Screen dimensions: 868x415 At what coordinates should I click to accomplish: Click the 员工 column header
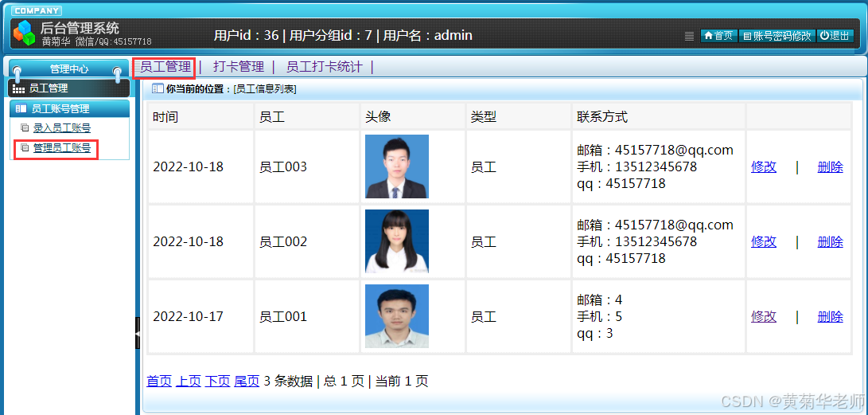(x=306, y=117)
